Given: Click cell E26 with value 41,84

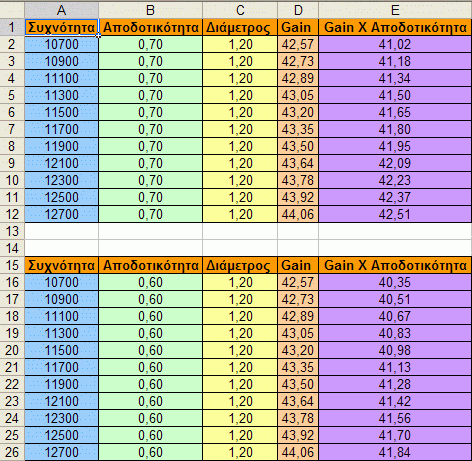Looking at the screenshot, I should click(x=395, y=452).
